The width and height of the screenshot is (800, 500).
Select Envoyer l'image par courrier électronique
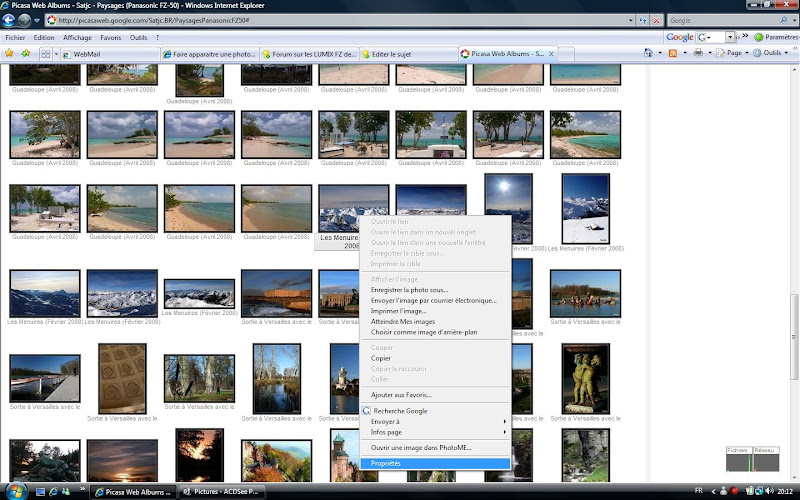click(x=435, y=301)
